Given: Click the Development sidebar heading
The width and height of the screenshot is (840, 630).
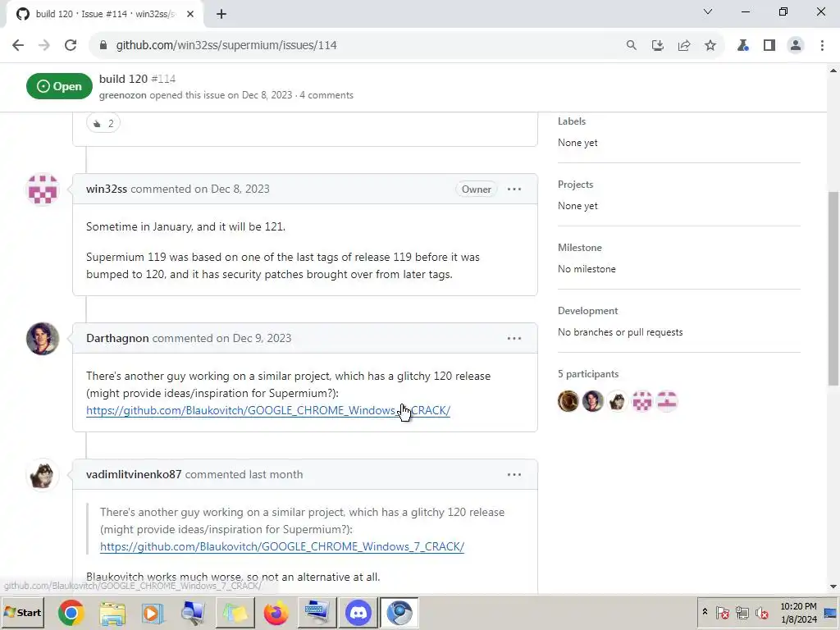Looking at the screenshot, I should (587, 311).
